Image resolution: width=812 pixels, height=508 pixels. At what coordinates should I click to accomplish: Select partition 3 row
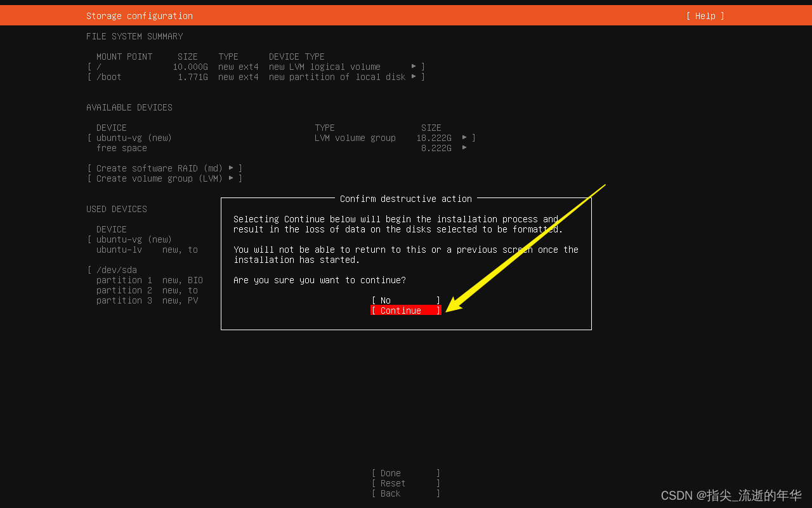point(147,300)
